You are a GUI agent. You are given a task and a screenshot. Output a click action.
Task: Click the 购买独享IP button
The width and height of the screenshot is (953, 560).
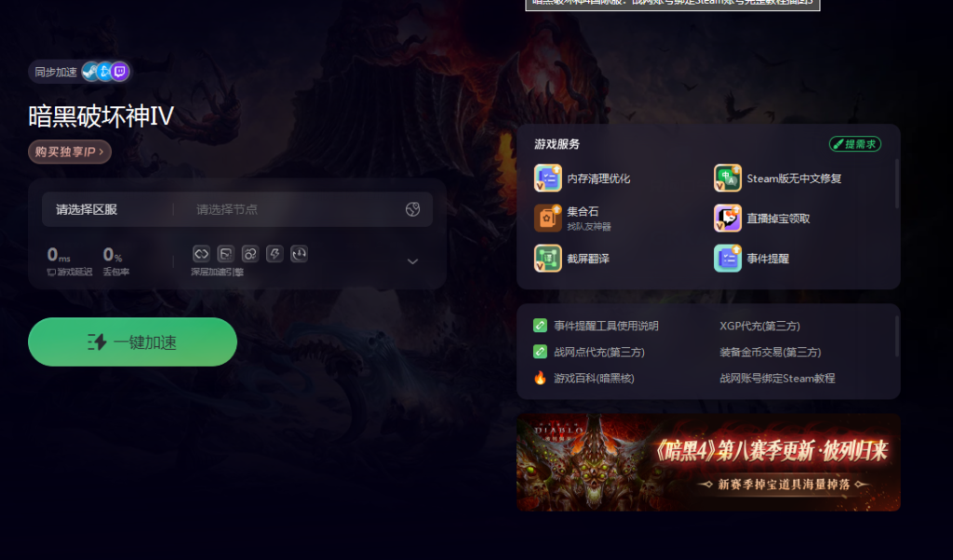(69, 152)
